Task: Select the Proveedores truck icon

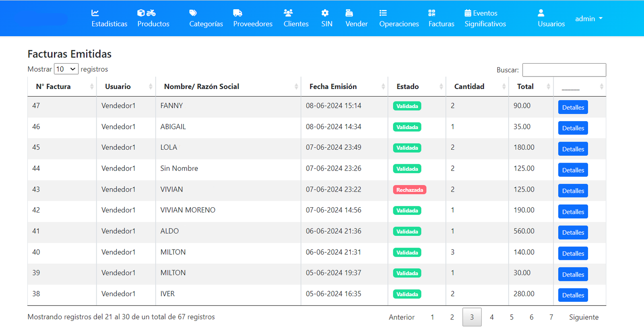Action: (x=237, y=13)
